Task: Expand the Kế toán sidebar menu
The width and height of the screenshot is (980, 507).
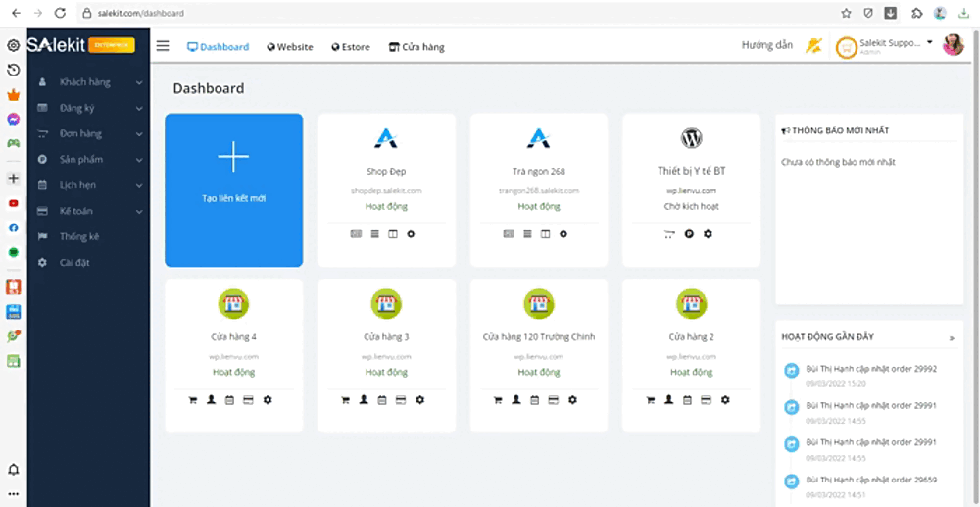Action: point(89,211)
